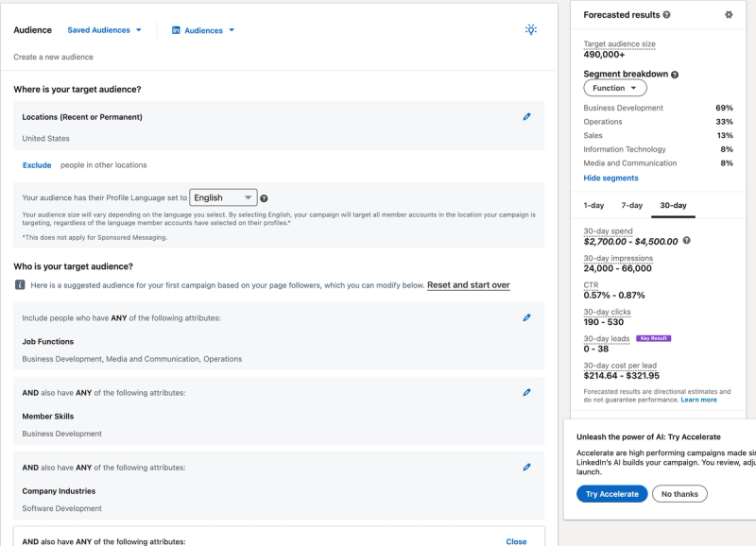Click United States location text
756x546 pixels.
(x=45, y=138)
